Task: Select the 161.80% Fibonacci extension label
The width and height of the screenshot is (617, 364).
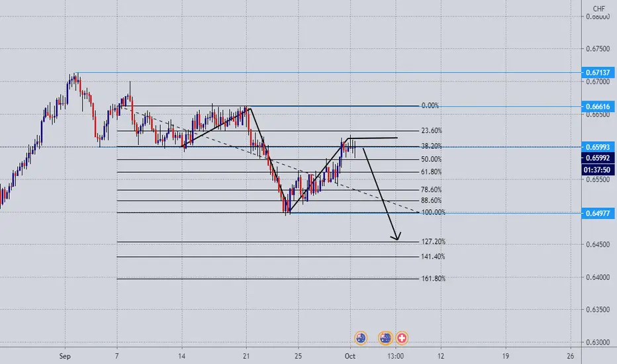Action: [433, 279]
